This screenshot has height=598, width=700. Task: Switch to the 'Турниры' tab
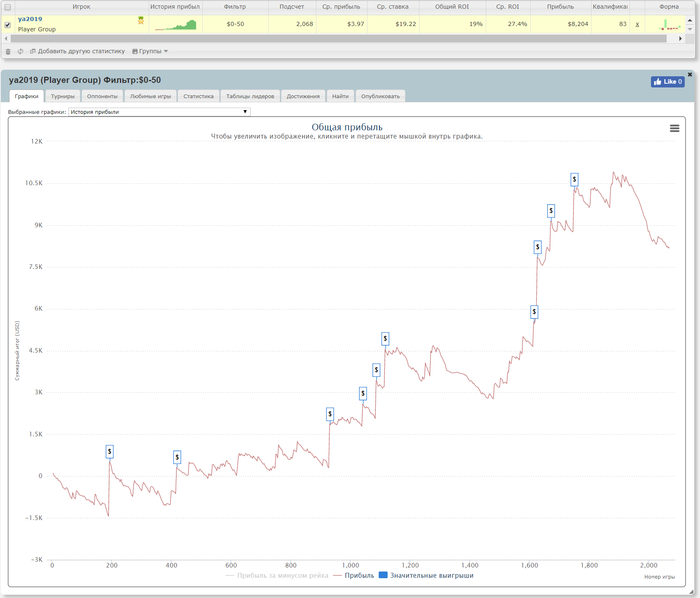click(62, 97)
